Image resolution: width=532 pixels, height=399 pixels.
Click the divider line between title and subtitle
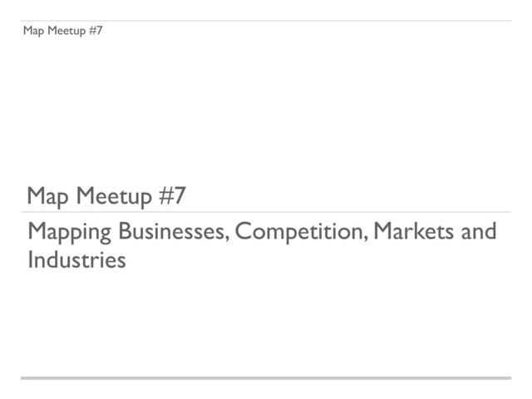pos(266,212)
